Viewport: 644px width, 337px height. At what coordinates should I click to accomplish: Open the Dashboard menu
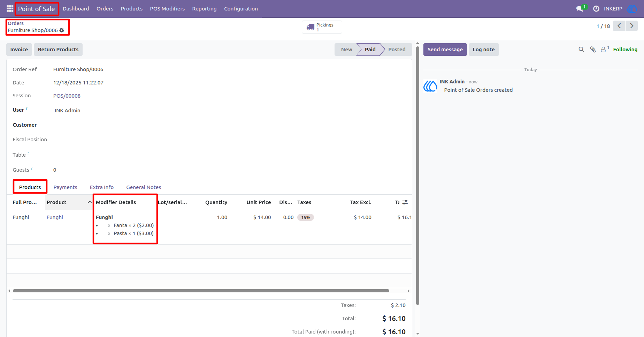tap(76, 9)
